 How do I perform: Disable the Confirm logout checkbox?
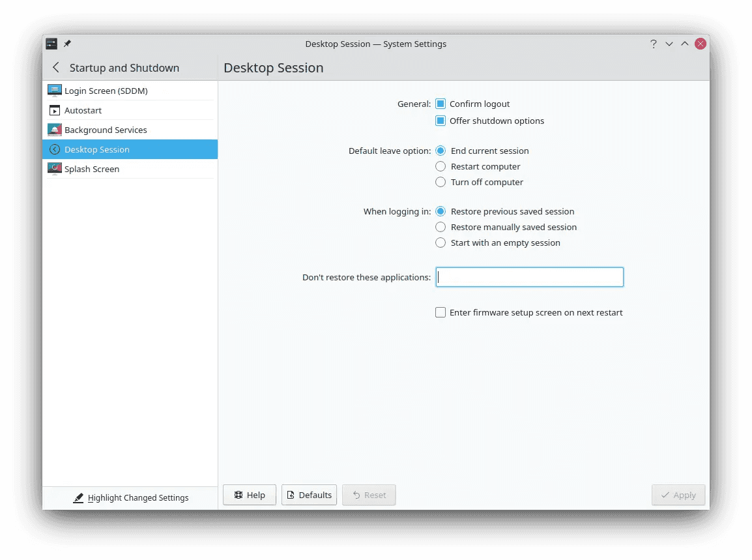pyautogui.click(x=441, y=103)
